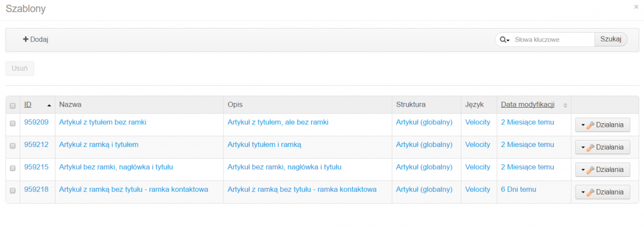Select checkbox for template 959218
644x228 pixels.
point(13,190)
